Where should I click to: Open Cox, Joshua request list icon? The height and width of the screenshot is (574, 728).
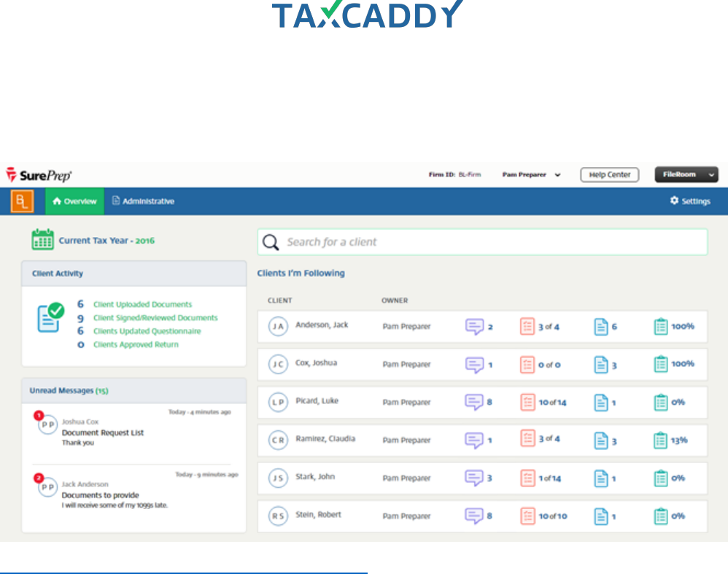(527, 365)
